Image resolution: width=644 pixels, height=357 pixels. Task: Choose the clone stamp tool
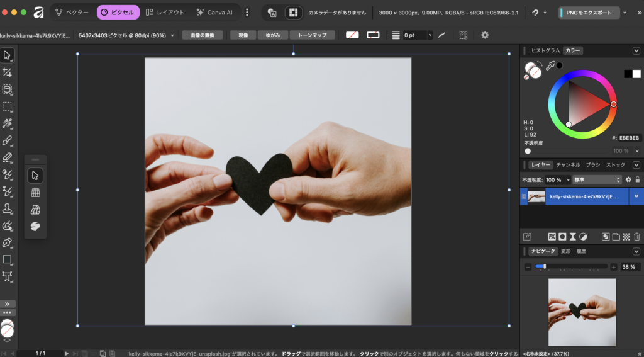click(x=8, y=208)
